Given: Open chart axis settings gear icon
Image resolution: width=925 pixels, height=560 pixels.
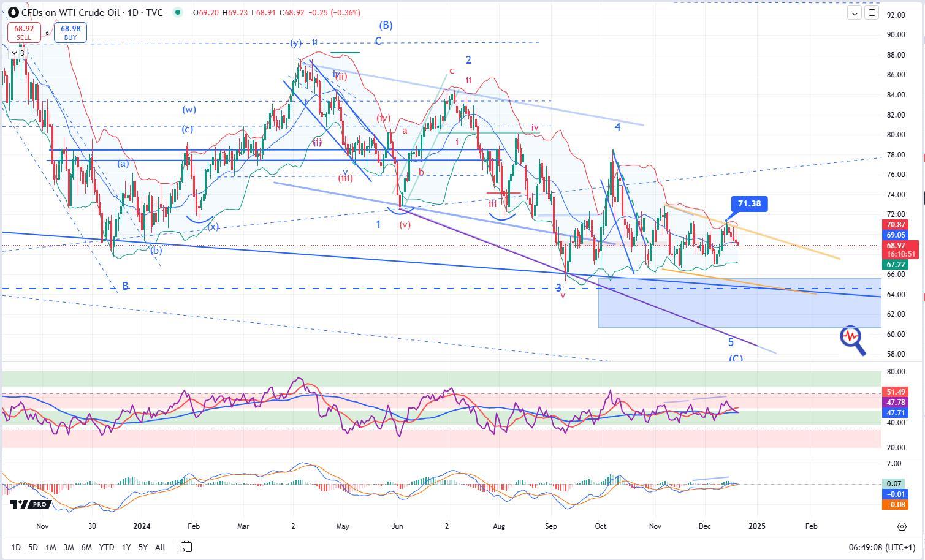Looking at the screenshot, I should pos(902,526).
